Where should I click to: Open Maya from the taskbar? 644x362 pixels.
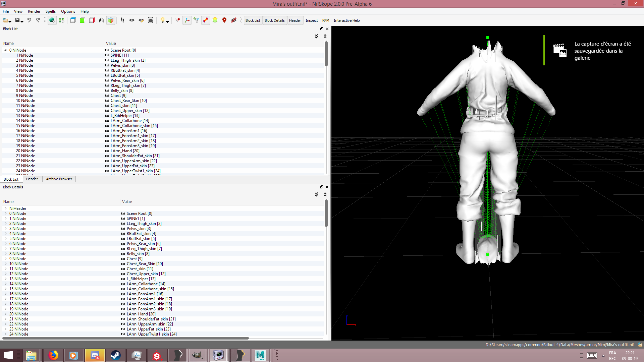point(260,355)
